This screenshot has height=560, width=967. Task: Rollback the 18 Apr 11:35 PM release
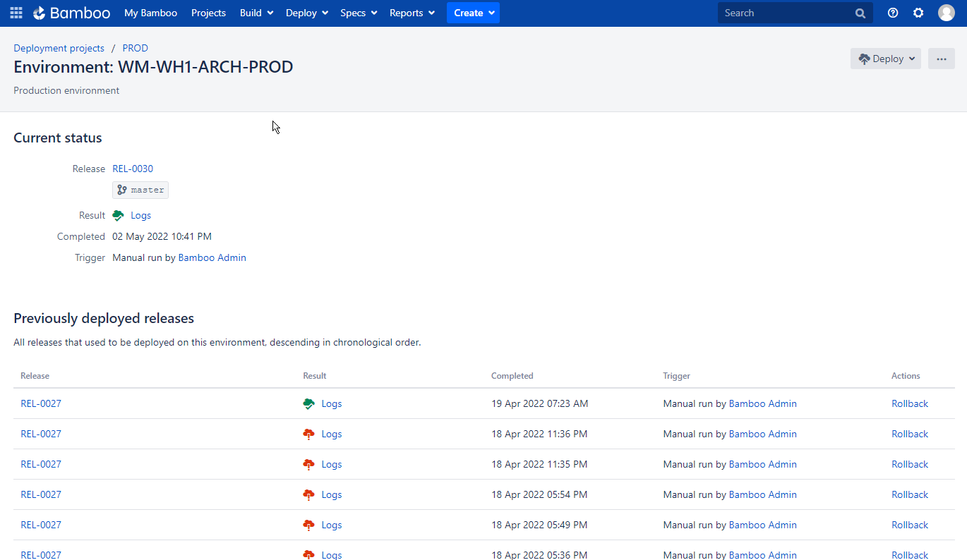pyautogui.click(x=910, y=465)
